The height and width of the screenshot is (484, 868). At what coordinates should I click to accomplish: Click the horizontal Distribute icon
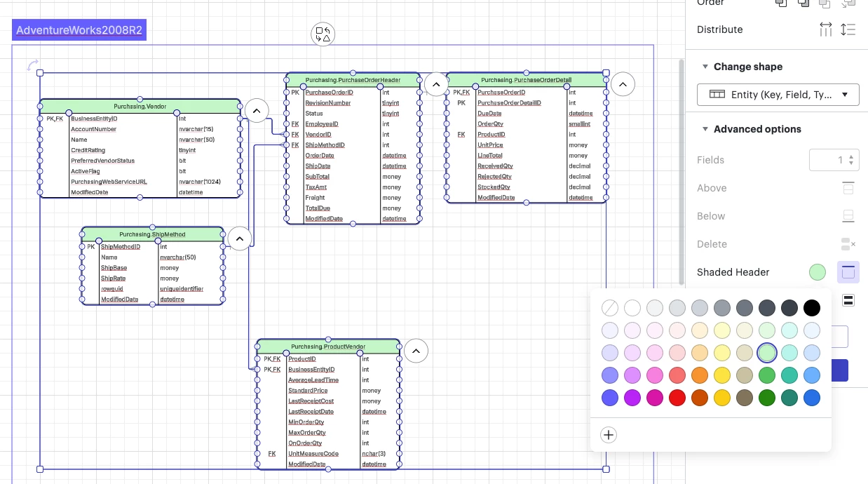(x=826, y=29)
